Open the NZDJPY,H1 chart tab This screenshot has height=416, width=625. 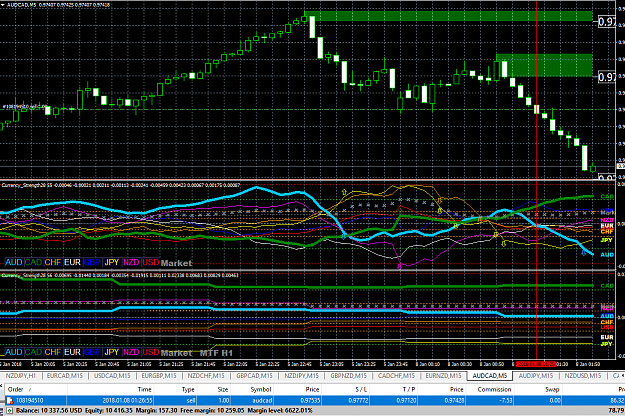[20, 376]
